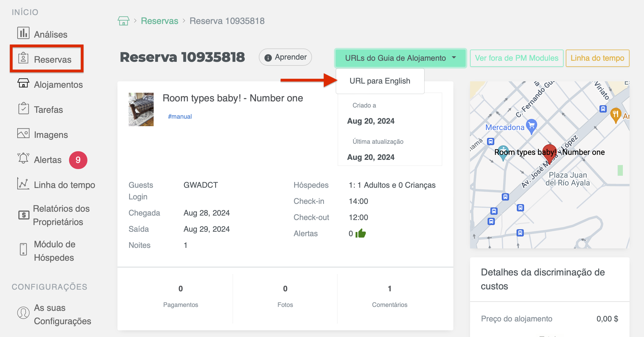Viewport: 644px width, 337px height.
Task: Click the Relatórios dos Proprietários dollar icon
Action: coord(24,215)
